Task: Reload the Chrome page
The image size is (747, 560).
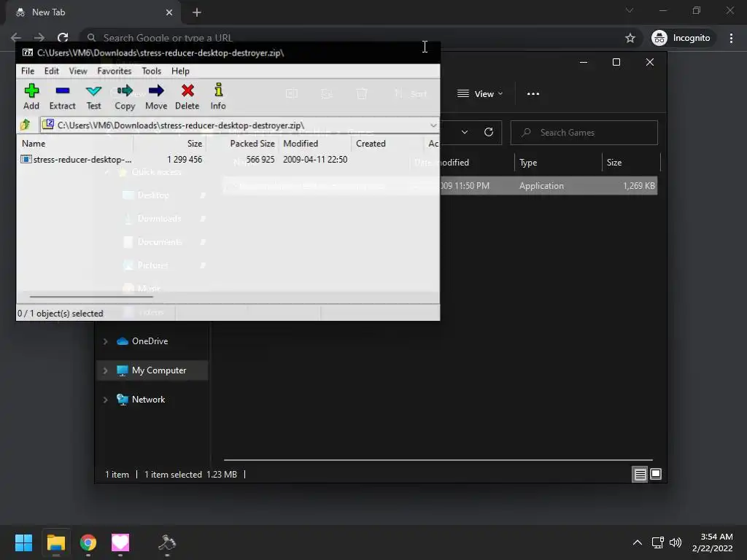Action: pos(63,38)
